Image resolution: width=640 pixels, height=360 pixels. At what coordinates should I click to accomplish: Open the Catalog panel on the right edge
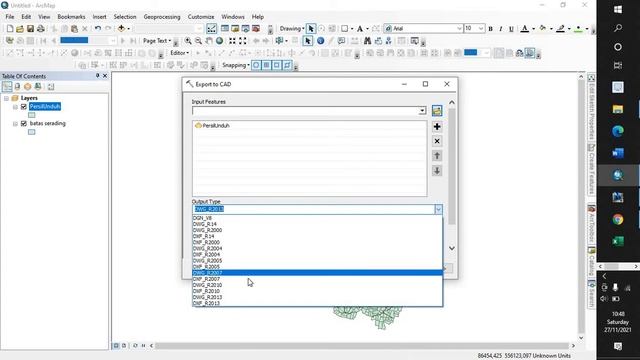(x=591, y=261)
